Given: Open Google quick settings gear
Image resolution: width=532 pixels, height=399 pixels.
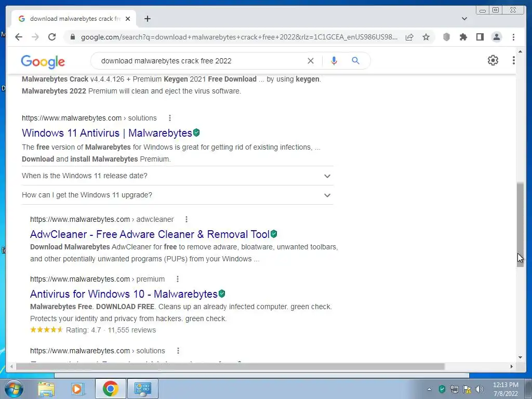Looking at the screenshot, I should [493, 60].
